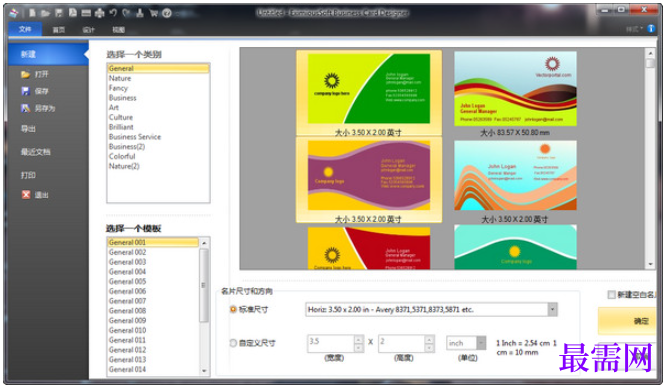Click the preview pane scroll down arrow
Screen dimensions: 671x389
coord(650,264)
